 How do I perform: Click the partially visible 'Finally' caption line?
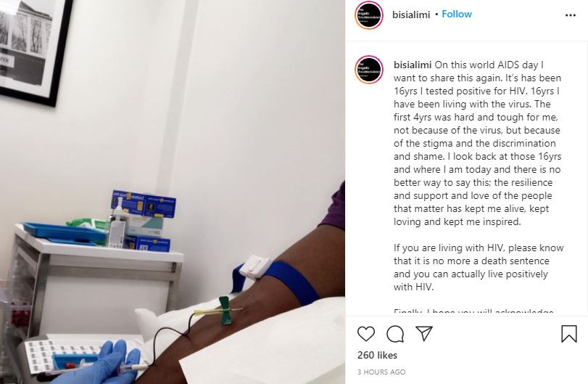pyautogui.click(x=473, y=311)
